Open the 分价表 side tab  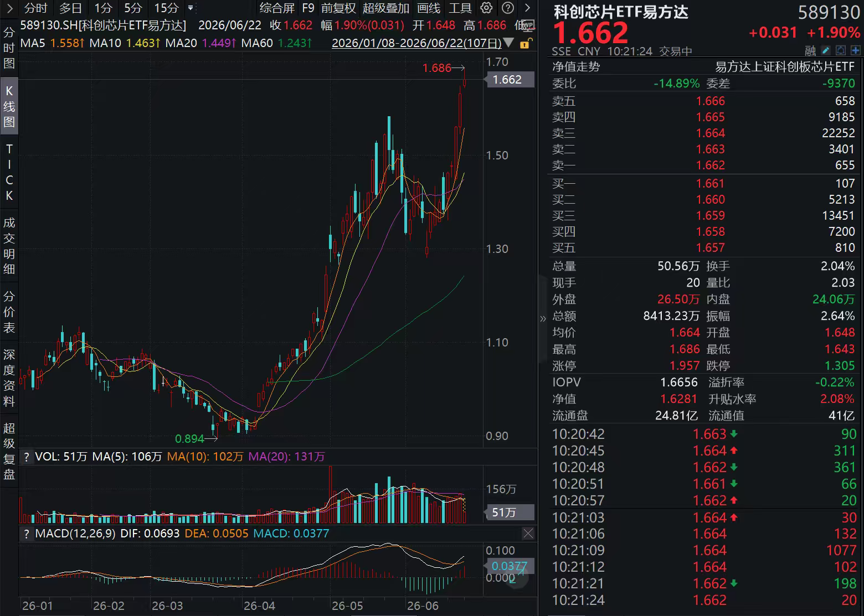9,312
